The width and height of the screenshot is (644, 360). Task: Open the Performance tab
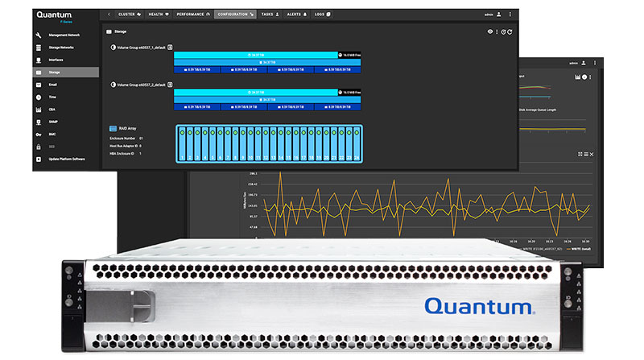(x=193, y=14)
